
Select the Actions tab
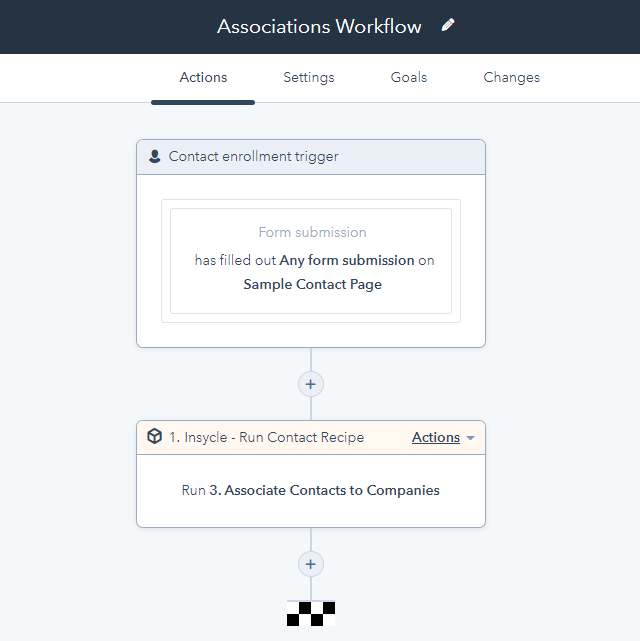[203, 78]
